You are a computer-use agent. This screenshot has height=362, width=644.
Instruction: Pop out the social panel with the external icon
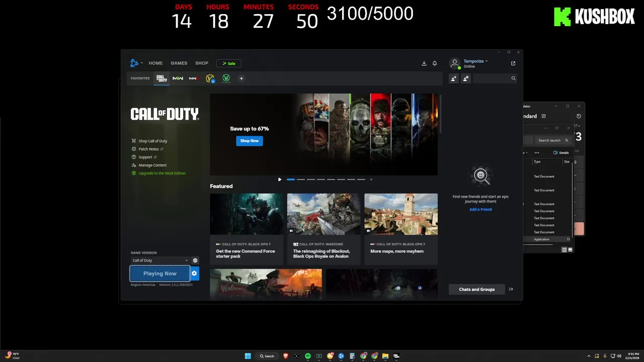pyautogui.click(x=513, y=63)
